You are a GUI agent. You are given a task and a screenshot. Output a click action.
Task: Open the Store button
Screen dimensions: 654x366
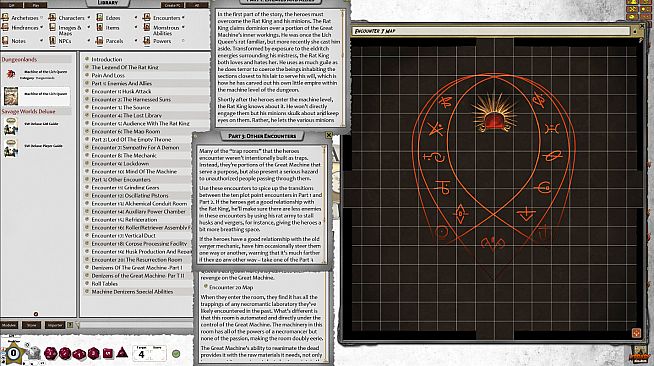tap(32, 325)
